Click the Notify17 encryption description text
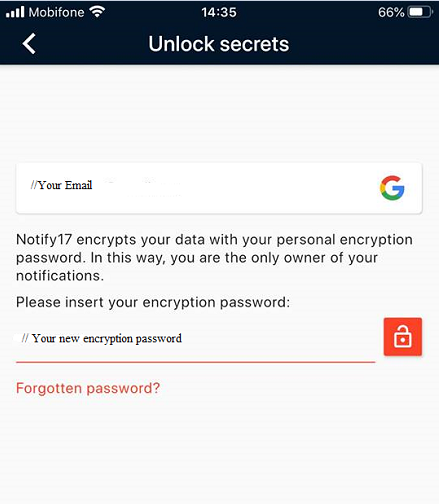The height and width of the screenshot is (504, 439). pyautogui.click(x=214, y=258)
